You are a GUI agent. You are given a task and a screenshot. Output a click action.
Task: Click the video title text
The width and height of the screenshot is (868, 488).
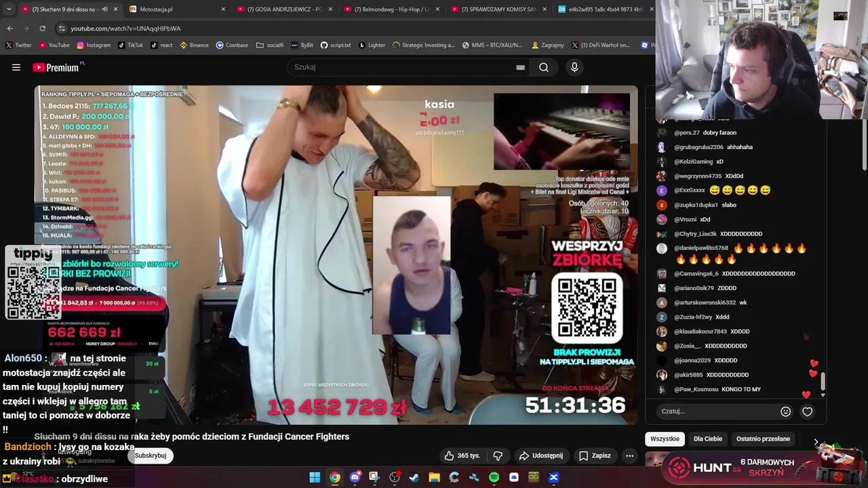pyautogui.click(x=192, y=436)
